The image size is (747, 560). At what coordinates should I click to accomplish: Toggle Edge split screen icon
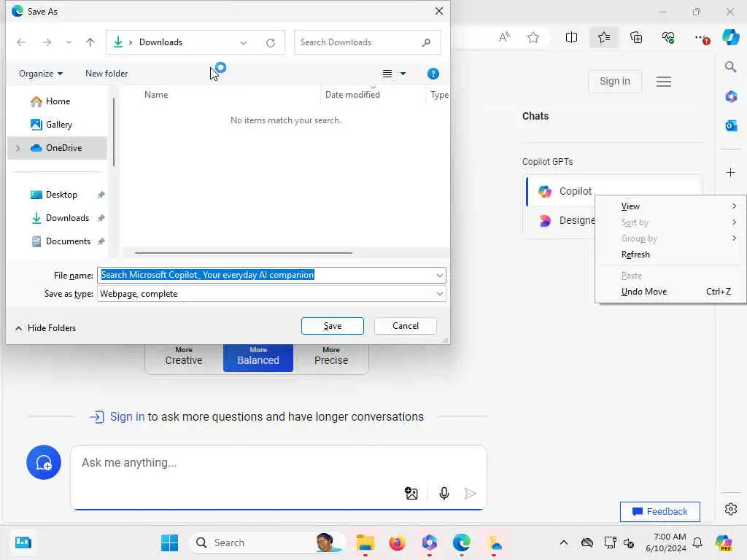(x=571, y=37)
